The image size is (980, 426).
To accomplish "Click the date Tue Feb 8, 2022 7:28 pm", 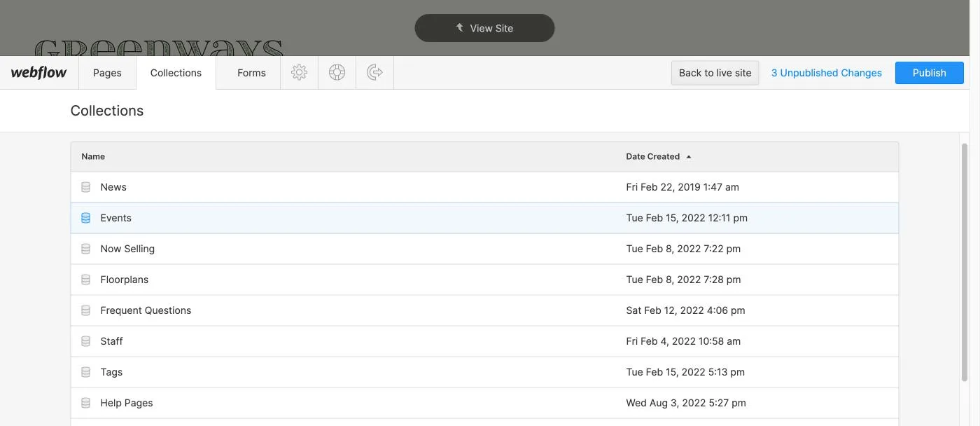I will coord(683,280).
